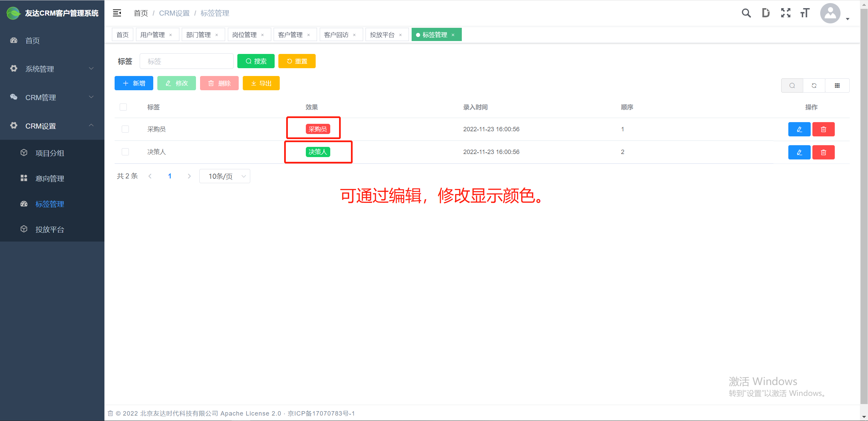The image size is (868, 421).
Task: Click the user avatar icon
Action: pyautogui.click(x=830, y=13)
